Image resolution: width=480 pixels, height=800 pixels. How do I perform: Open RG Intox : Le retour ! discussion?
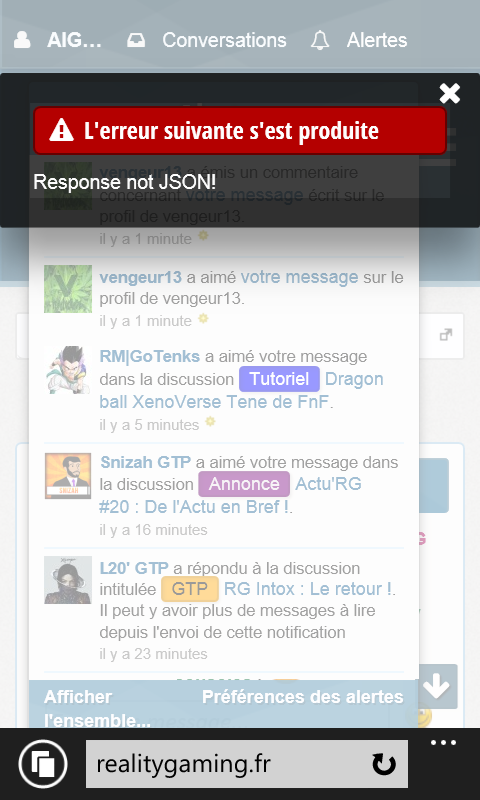click(x=308, y=589)
